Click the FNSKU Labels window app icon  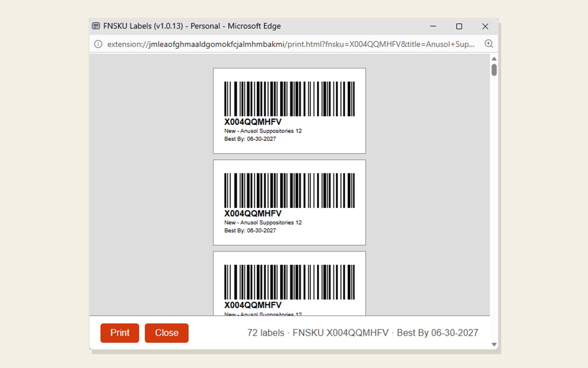click(96, 26)
